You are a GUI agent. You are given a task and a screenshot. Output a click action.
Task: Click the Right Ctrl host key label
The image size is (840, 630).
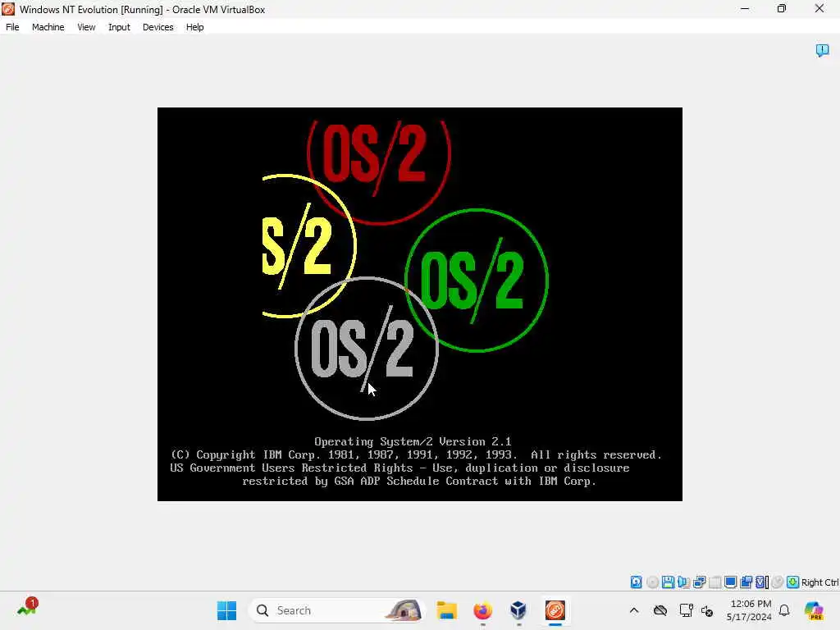pos(819,582)
